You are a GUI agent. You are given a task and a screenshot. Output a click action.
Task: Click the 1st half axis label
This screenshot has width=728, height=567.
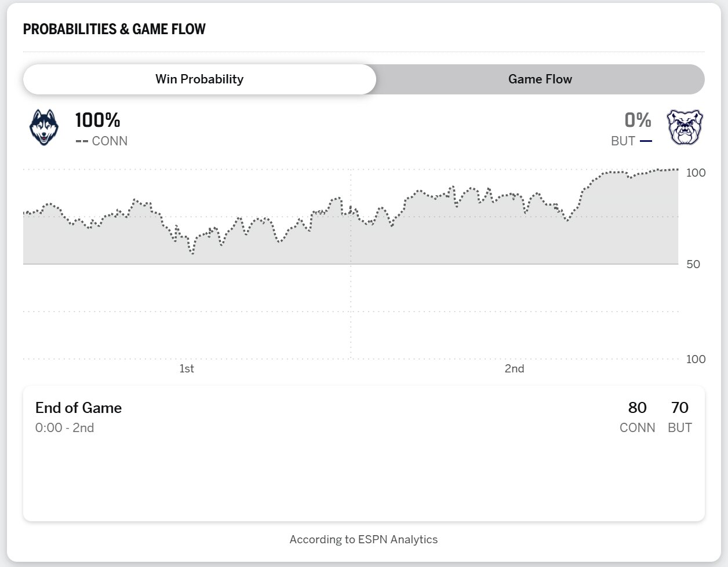point(186,369)
